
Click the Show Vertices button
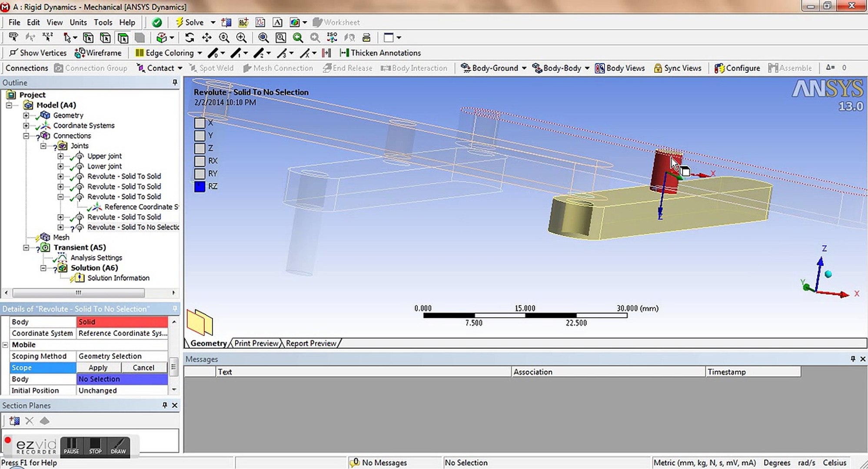[x=38, y=53]
